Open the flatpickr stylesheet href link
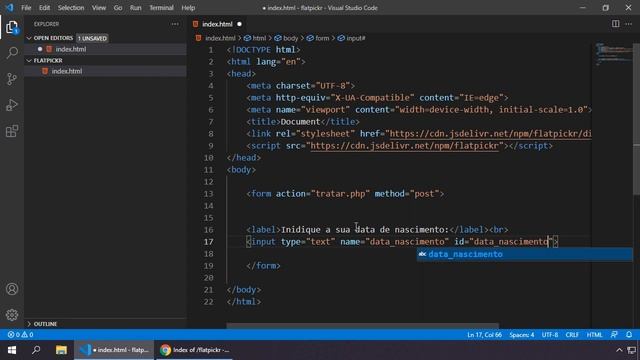This screenshot has height=360, width=640. 490,133
